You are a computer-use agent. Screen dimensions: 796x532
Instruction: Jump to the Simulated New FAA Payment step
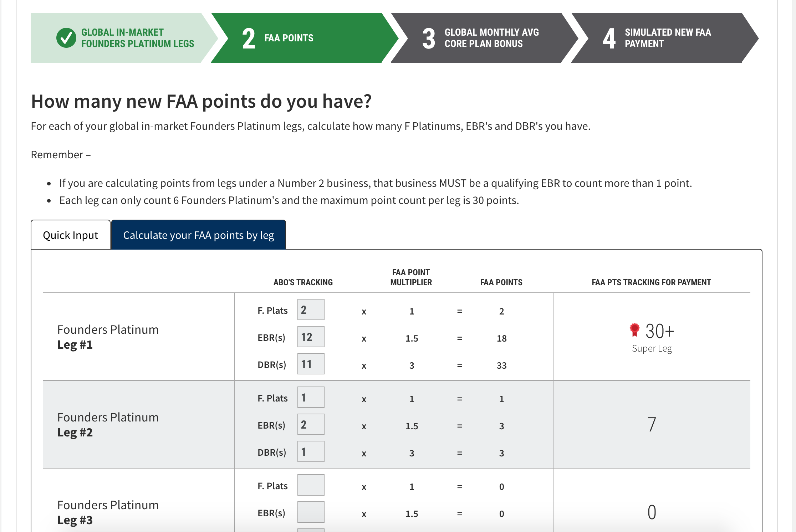tap(668, 38)
